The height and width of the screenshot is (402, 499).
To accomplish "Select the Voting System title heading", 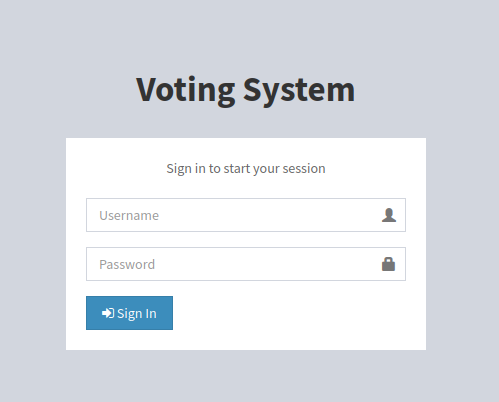I will [246, 89].
